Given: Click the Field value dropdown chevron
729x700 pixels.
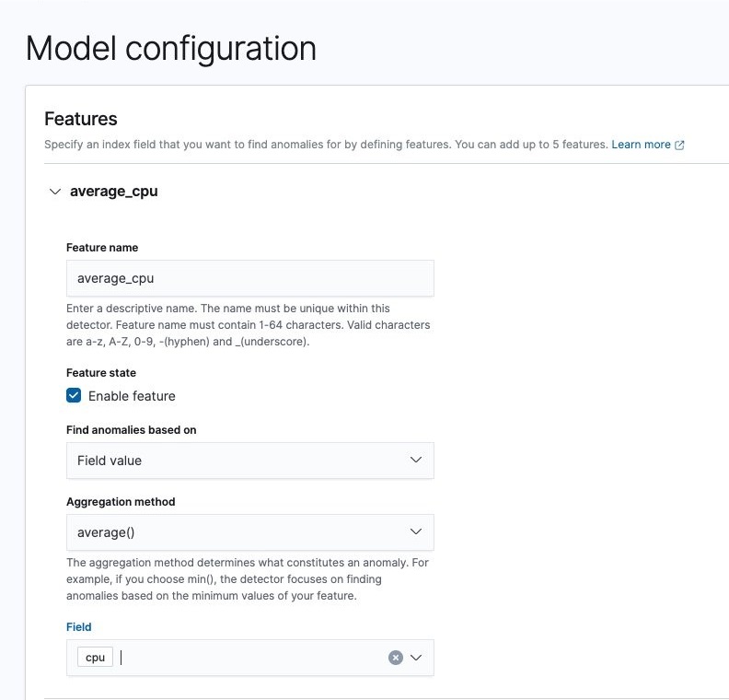Looking at the screenshot, I should click(416, 460).
